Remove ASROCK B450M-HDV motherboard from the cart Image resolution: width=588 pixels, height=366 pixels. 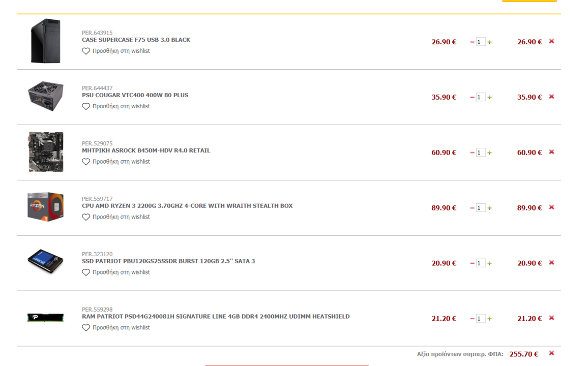tap(551, 152)
